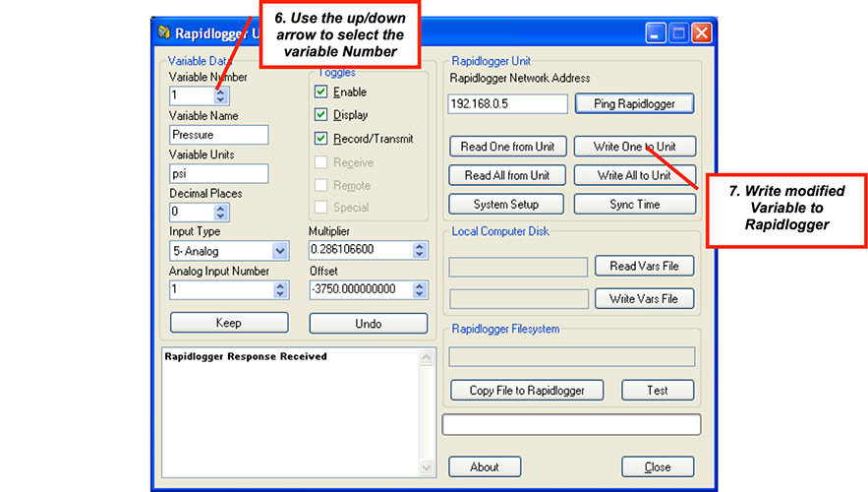Click Read Vars File button
This screenshot has height=492, width=868.
644,266
